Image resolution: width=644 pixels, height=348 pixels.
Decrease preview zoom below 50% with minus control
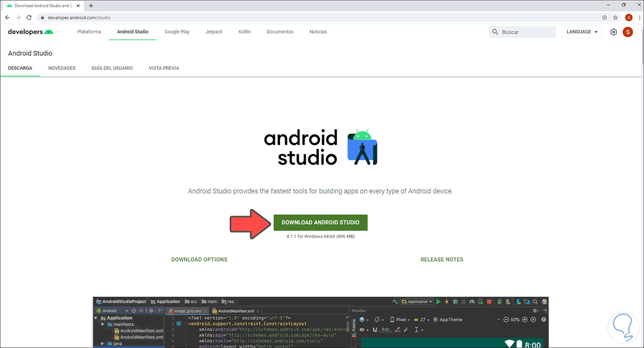coord(506,320)
